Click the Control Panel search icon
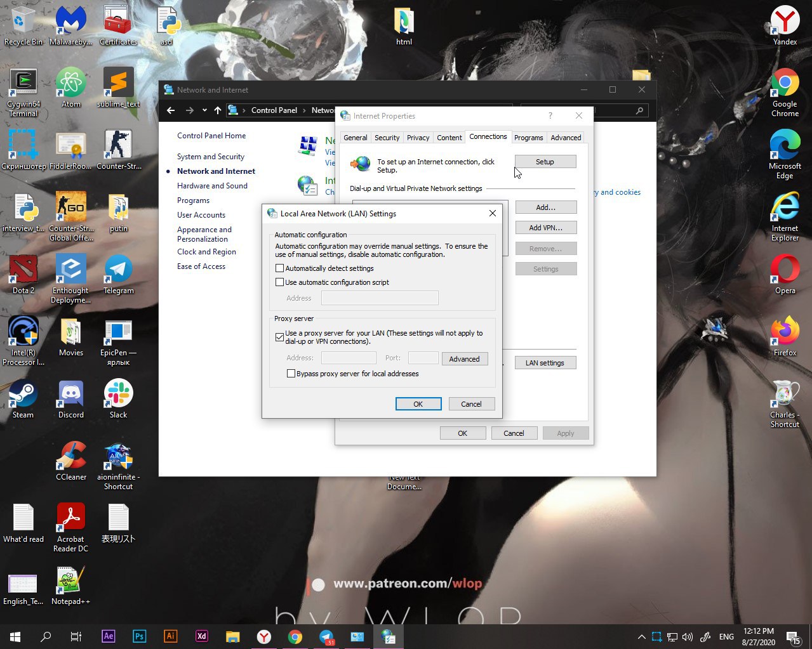812x649 pixels. [x=639, y=110]
